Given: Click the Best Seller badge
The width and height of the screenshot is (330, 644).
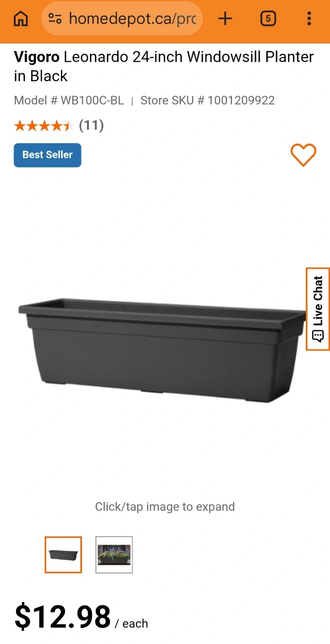Looking at the screenshot, I should pos(47,155).
